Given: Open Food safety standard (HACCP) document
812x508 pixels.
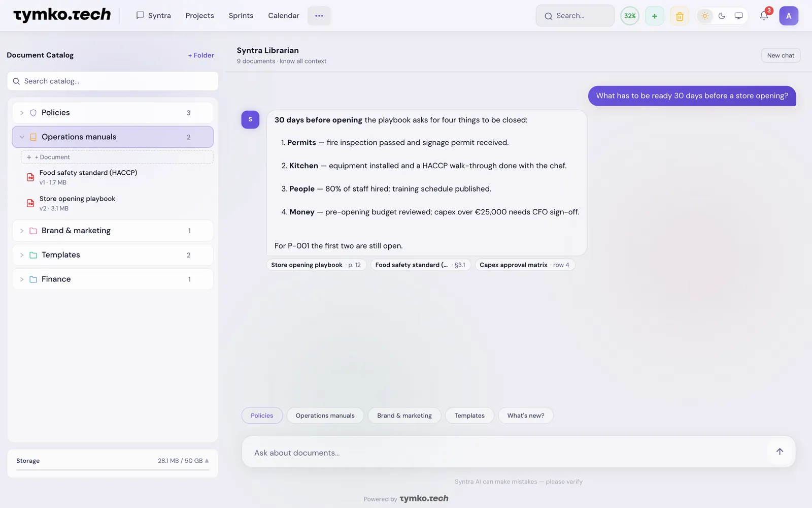Looking at the screenshot, I should tap(117, 177).
